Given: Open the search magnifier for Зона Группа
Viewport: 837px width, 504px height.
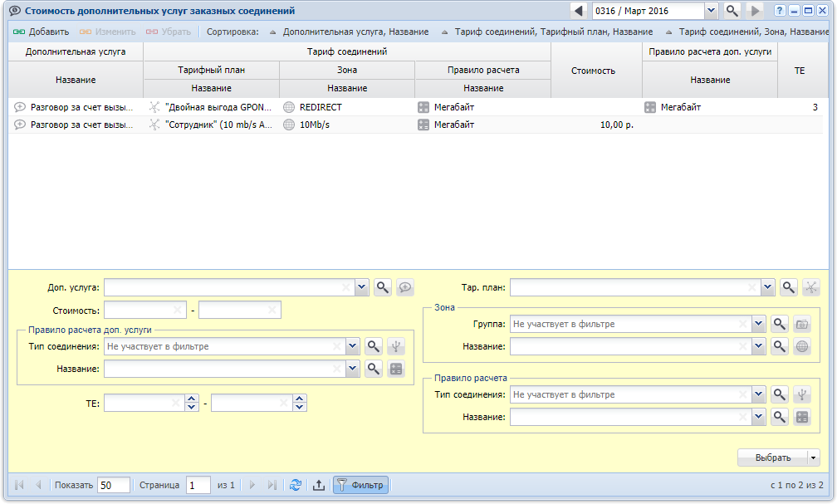Looking at the screenshot, I should coord(780,324).
